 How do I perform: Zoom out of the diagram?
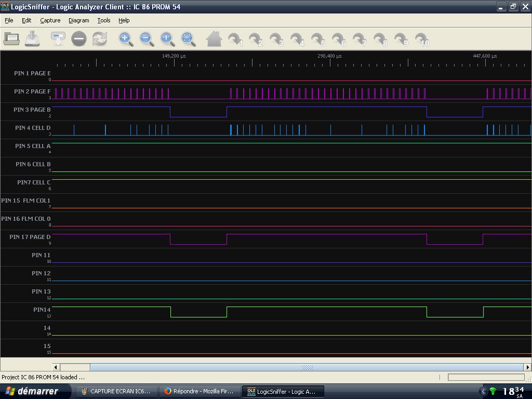tap(146, 39)
